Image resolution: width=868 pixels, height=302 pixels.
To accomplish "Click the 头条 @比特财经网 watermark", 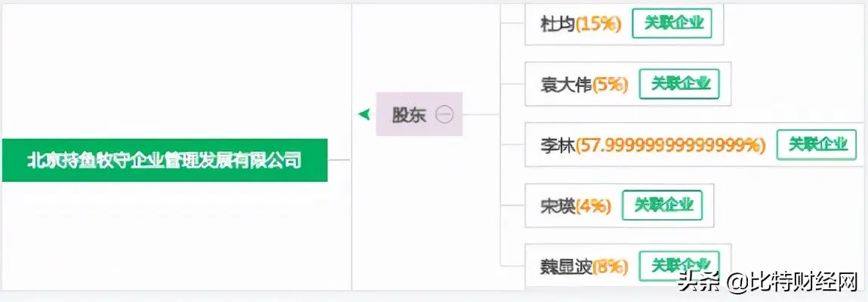I will (x=768, y=283).
